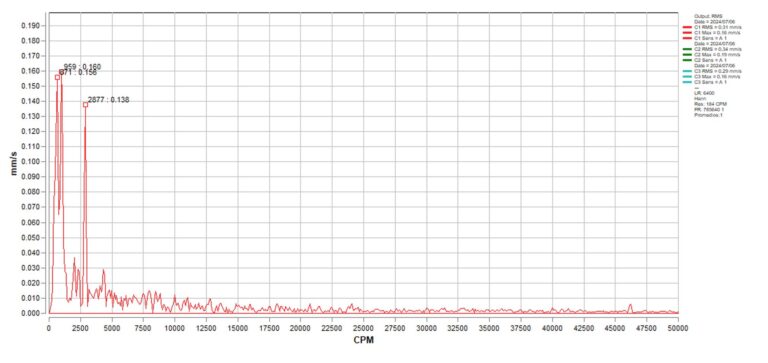Click the 17500 x-axis tick label
The width and height of the screenshot is (768, 363).
(269, 327)
